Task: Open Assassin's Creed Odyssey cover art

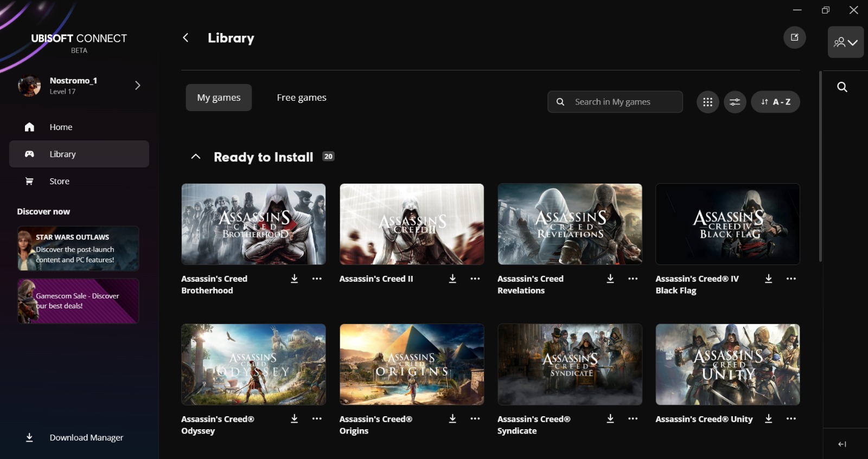Action: tap(253, 364)
